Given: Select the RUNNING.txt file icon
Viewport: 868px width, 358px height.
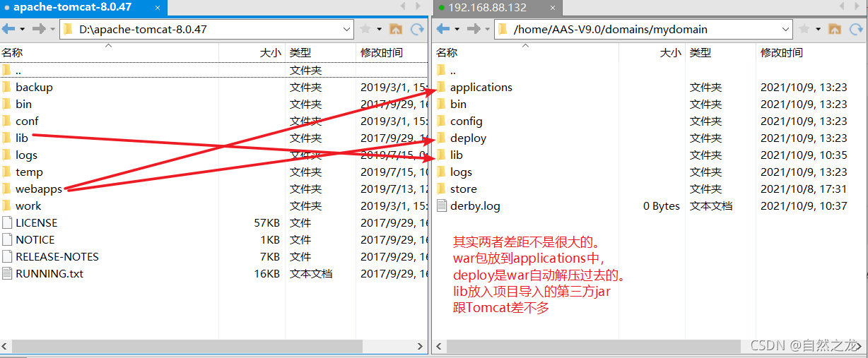Looking at the screenshot, I should (7, 273).
